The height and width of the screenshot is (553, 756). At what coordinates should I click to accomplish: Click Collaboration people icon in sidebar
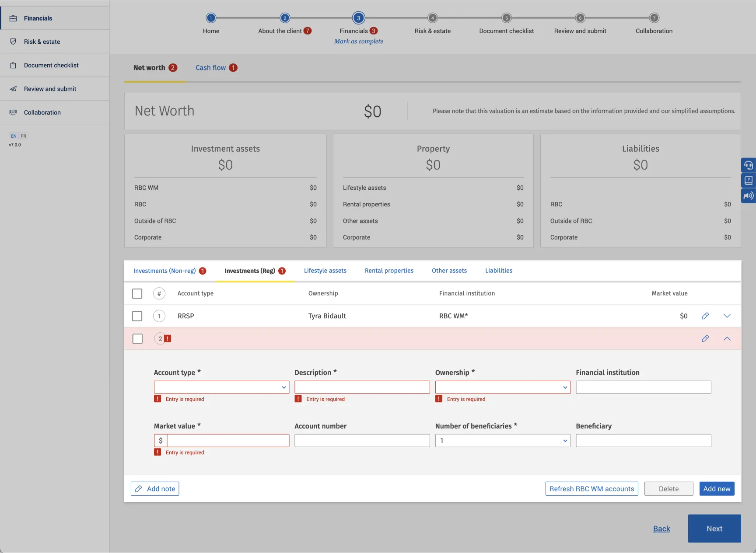[13, 112]
